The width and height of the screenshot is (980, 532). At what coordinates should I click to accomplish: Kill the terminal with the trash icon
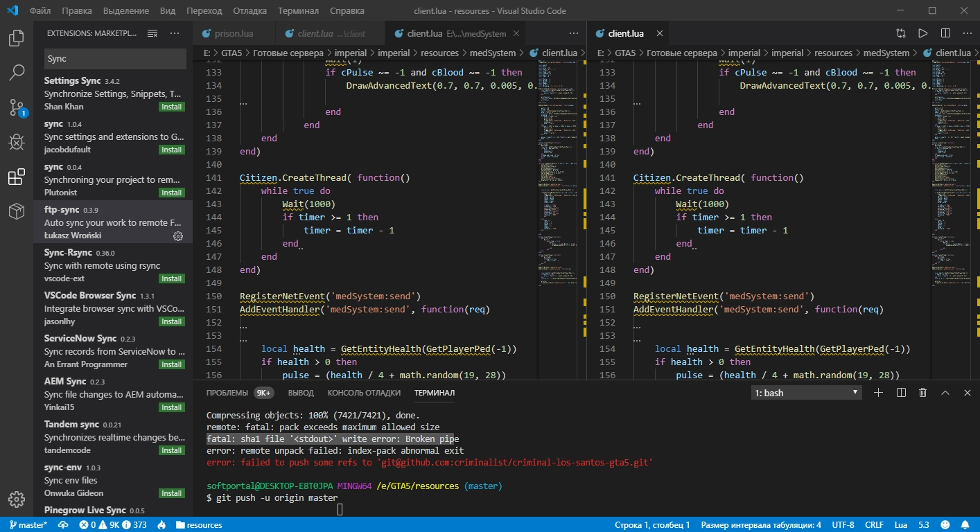click(x=922, y=393)
